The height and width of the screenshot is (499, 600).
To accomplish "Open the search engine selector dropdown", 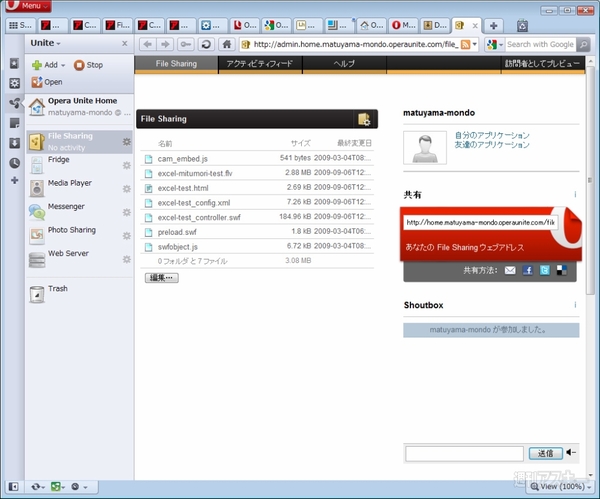I will (x=495, y=45).
